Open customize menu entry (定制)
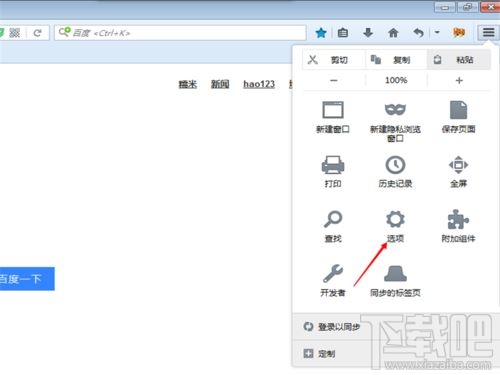 tap(396, 353)
